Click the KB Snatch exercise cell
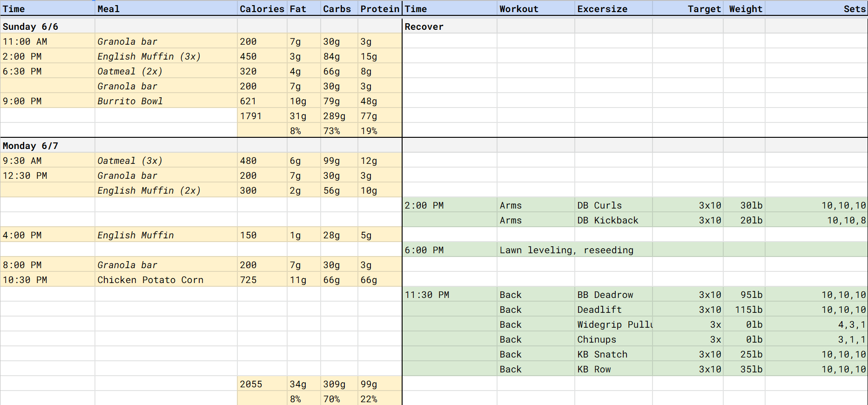This screenshot has height=405, width=868. (613, 354)
